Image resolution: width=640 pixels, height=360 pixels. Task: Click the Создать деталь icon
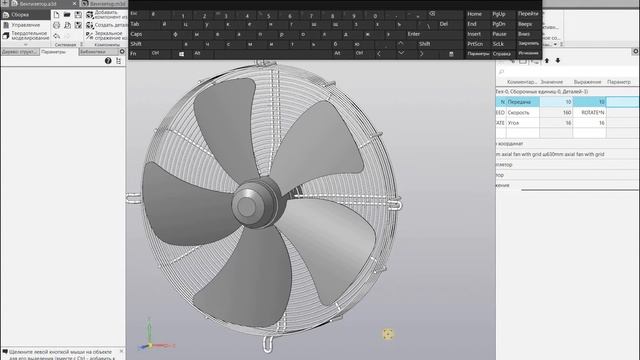click(x=89, y=25)
